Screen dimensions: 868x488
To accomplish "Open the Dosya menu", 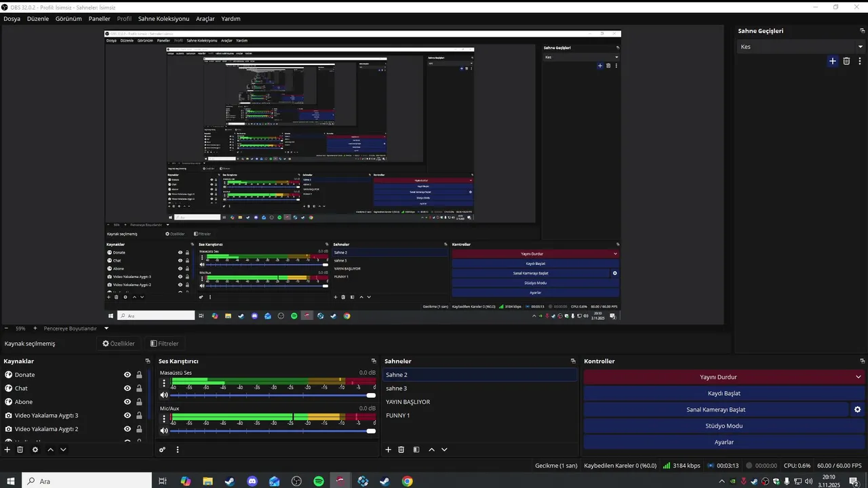I will tap(12, 18).
